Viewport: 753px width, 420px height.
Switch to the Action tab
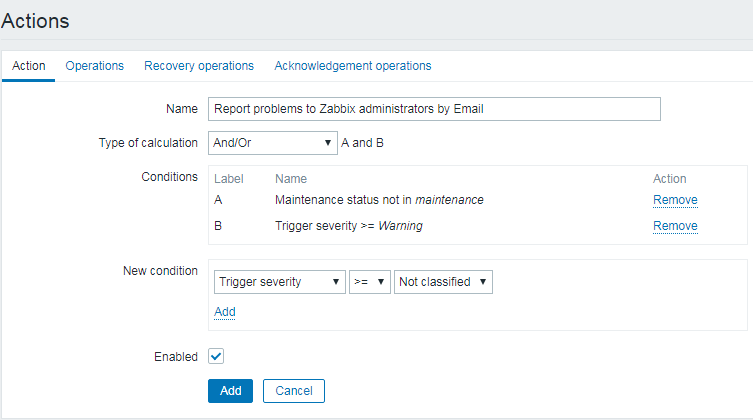(28, 66)
